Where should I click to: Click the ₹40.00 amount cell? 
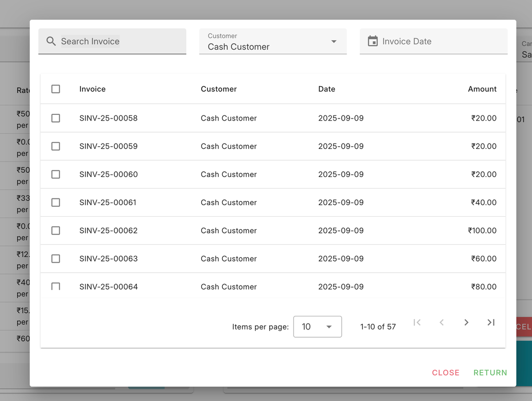click(483, 203)
